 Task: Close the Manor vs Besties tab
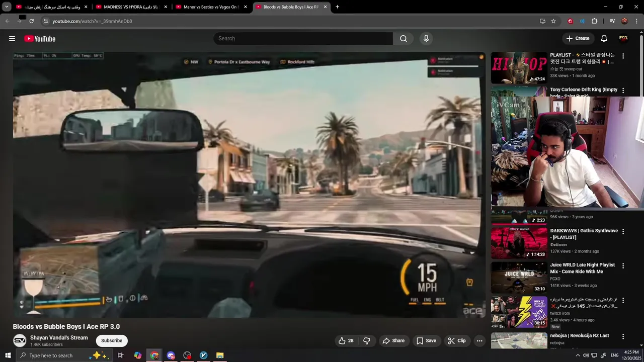(246, 7)
